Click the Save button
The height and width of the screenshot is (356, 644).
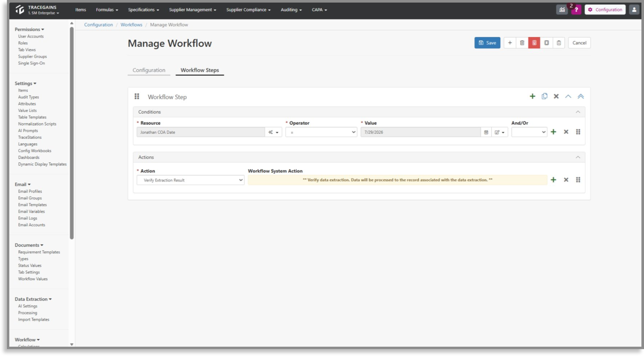(487, 43)
